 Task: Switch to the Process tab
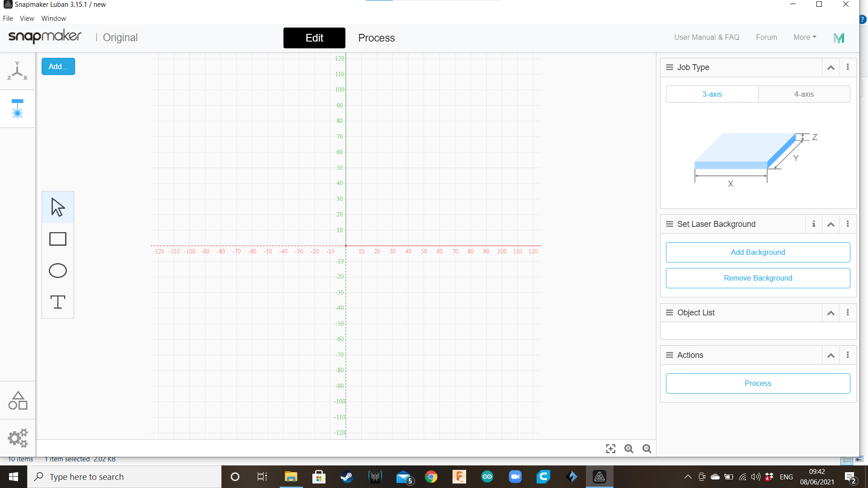click(x=376, y=38)
